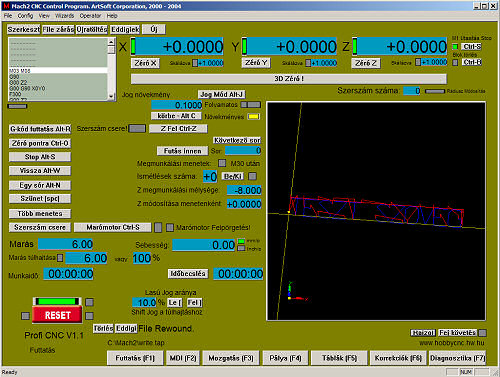Click the Z Fel Ctrl-Z button
500x377 pixels.
pos(178,129)
